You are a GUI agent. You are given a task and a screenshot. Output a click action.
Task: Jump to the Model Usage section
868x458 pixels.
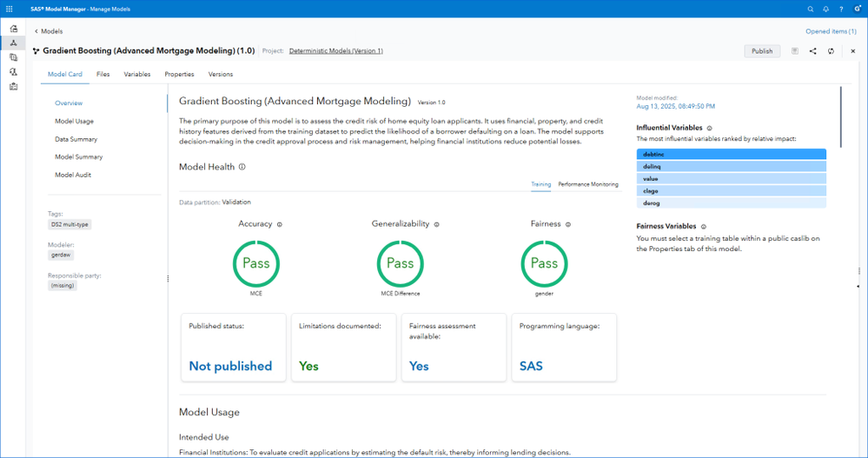[x=74, y=122]
